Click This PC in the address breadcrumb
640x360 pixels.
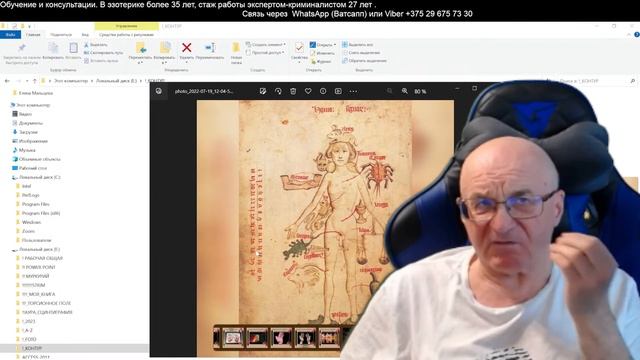click(71, 81)
